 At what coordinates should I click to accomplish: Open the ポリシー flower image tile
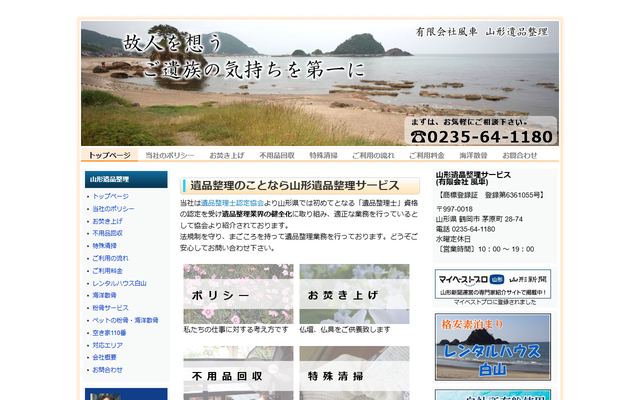[238, 294]
